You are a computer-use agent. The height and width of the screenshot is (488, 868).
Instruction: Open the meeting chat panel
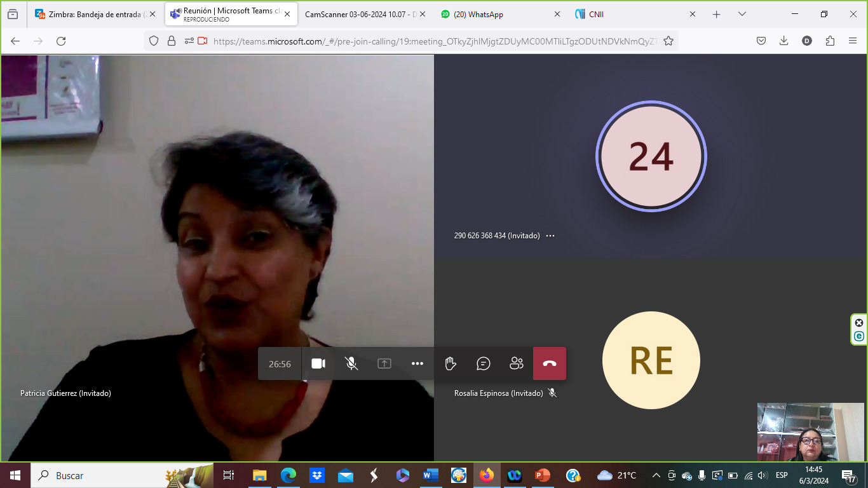[x=484, y=363]
